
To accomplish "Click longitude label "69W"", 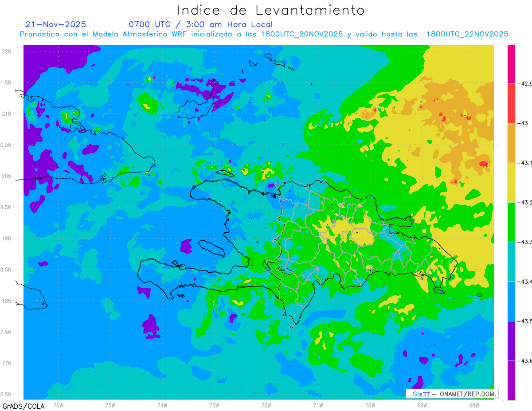I will (422, 405).
